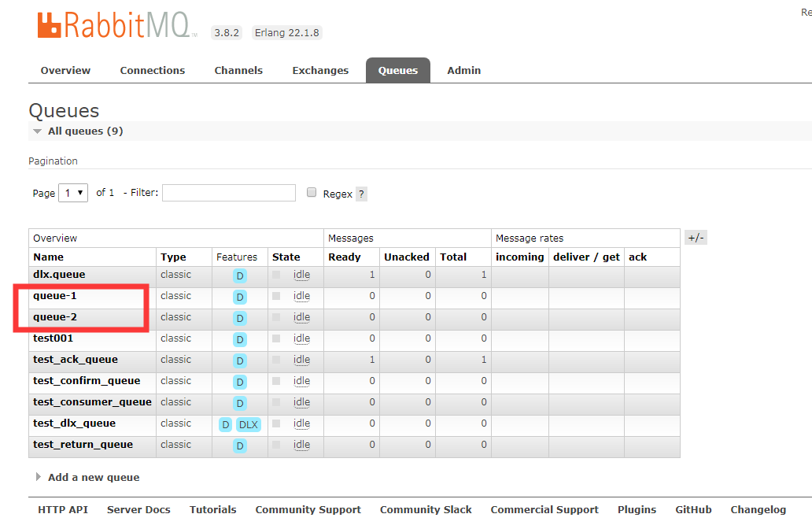812x525 pixels.
Task: Click the DLX badge in test_dlx_queue row
Action: point(249,424)
